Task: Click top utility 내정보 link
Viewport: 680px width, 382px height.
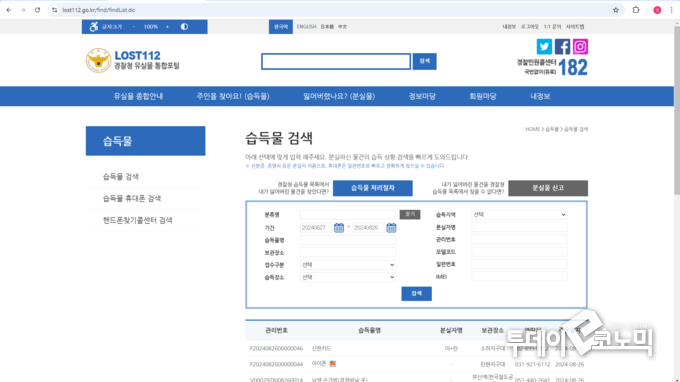Action: 509,26
